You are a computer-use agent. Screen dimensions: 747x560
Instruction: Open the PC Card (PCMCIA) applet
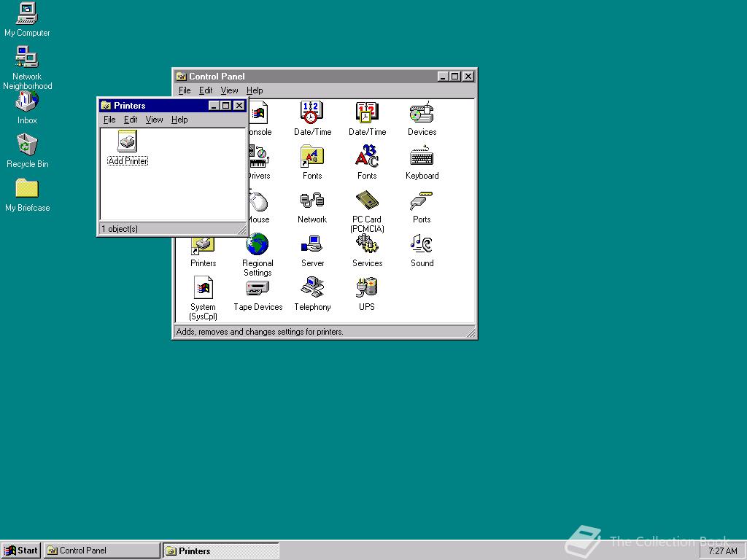[x=367, y=211]
